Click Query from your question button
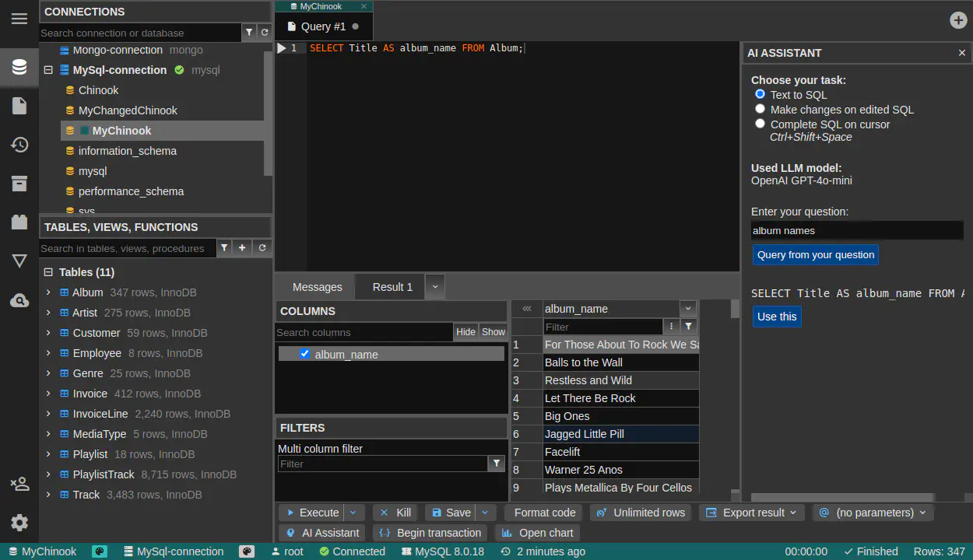Viewport: 973px width, 560px height. click(x=816, y=254)
